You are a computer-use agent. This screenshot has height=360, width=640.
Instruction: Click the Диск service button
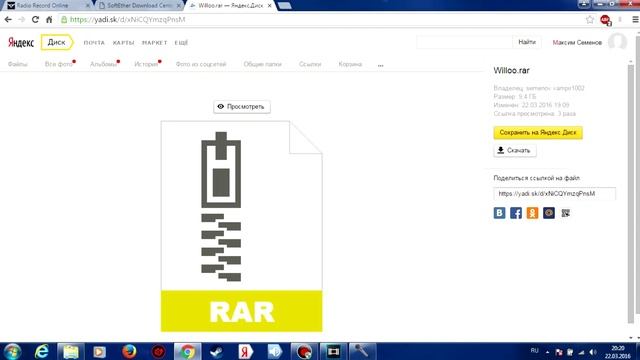[x=57, y=42]
